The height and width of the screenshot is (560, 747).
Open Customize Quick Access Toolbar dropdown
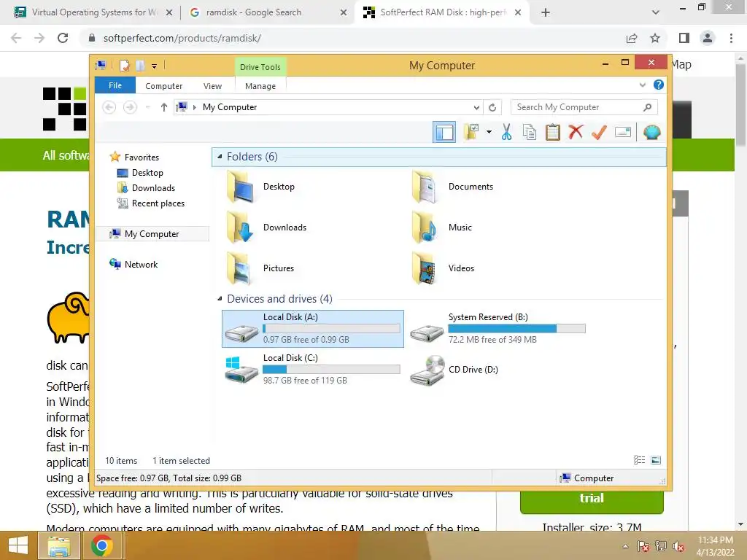tap(155, 66)
